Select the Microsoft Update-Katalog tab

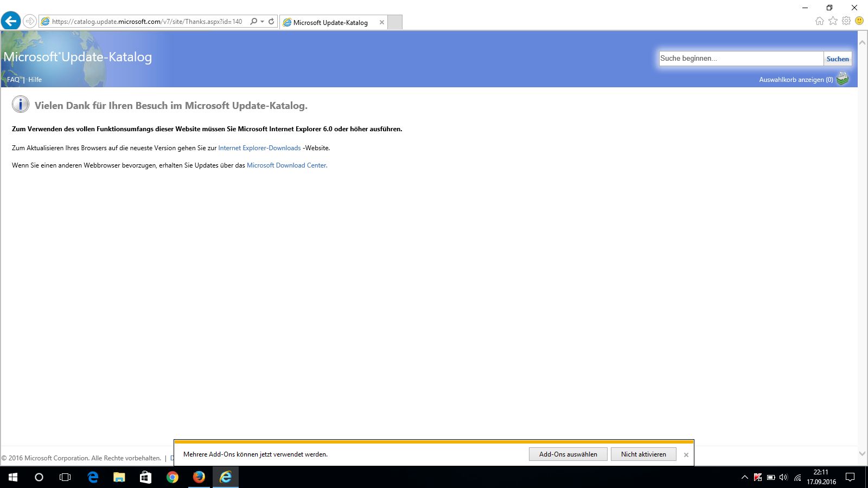point(330,22)
